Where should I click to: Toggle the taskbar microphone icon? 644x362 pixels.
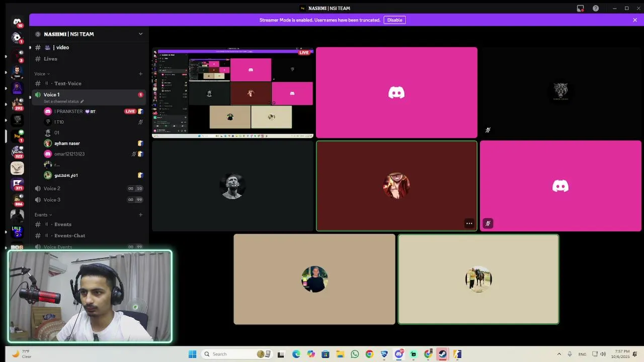pyautogui.click(x=570, y=354)
